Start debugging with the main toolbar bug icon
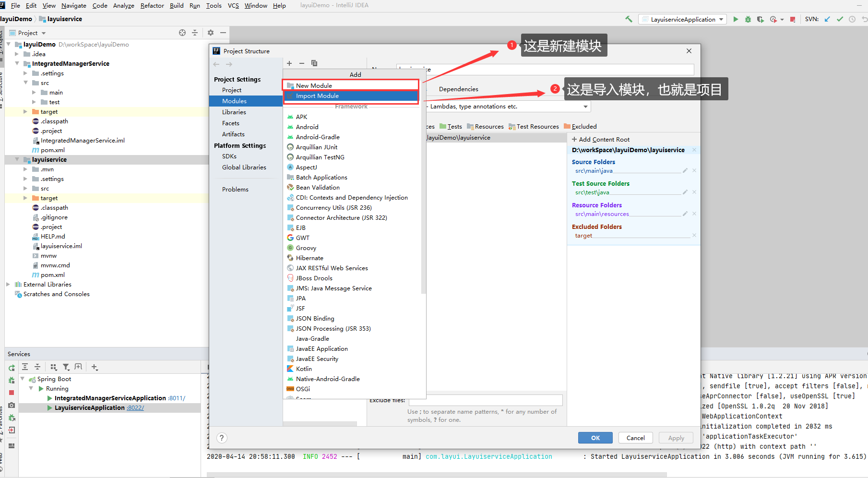This screenshot has height=478, width=868. pyautogui.click(x=748, y=19)
